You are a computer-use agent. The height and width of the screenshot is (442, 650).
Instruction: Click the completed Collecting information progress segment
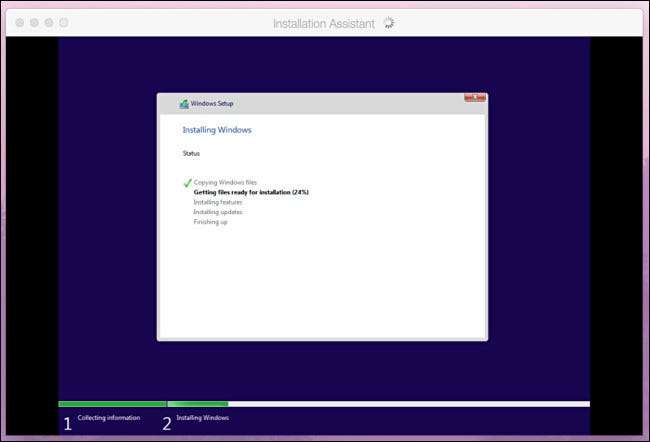click(x=112, y=404)
